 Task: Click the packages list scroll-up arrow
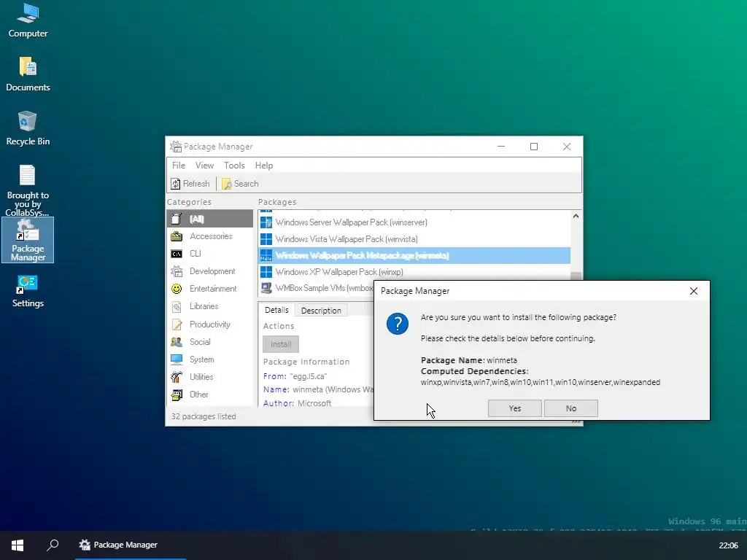[576, 216]
